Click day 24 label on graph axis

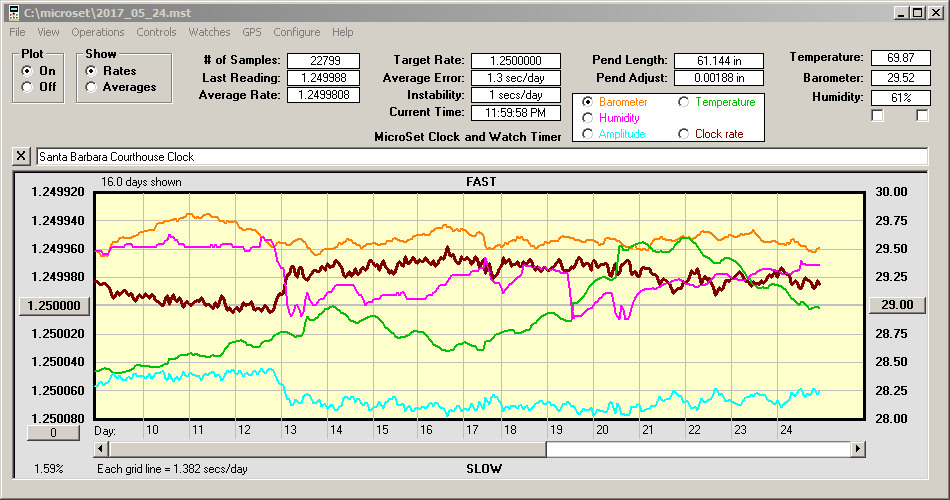(786, 430)
